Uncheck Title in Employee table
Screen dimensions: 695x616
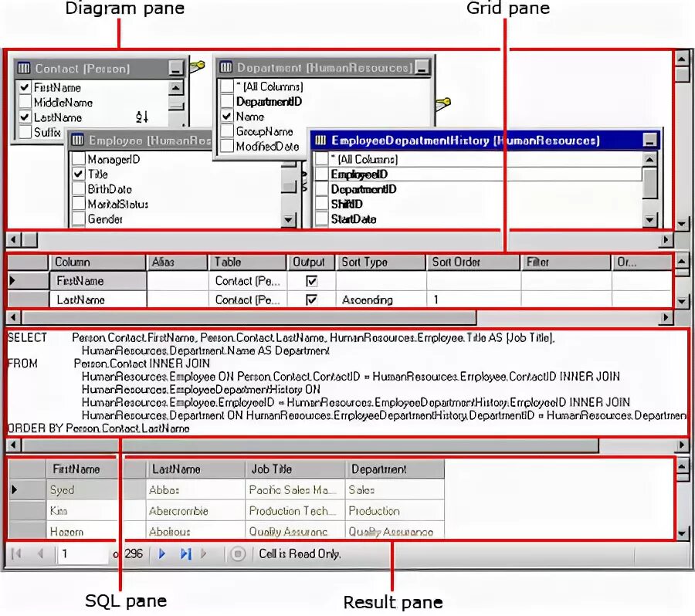[79, 174]
